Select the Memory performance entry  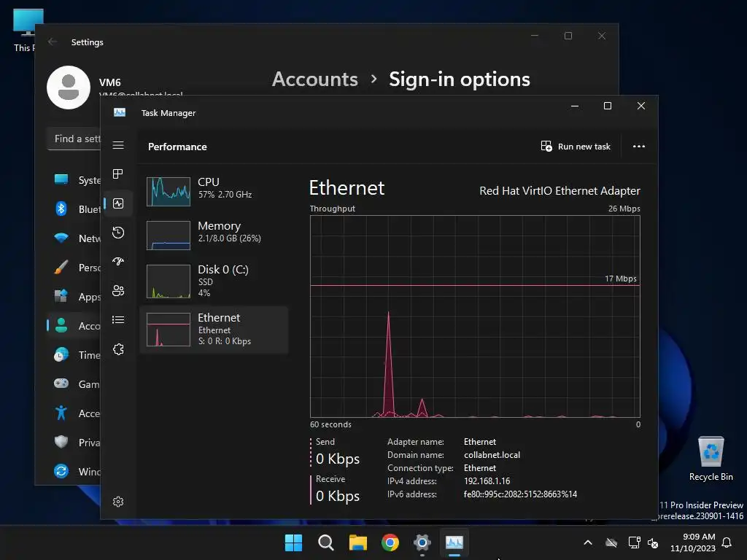pos(214,235)
